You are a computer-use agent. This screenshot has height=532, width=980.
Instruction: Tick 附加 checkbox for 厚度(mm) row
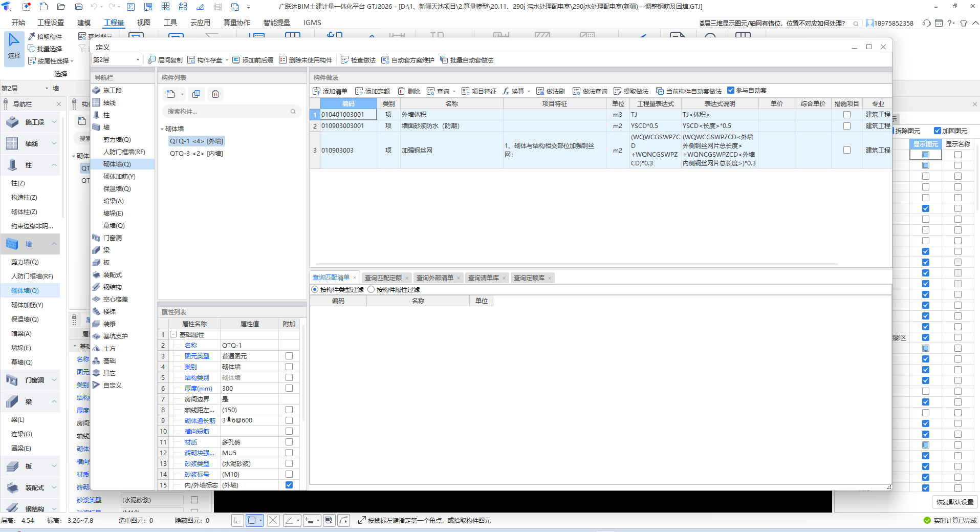pos(289,388)
